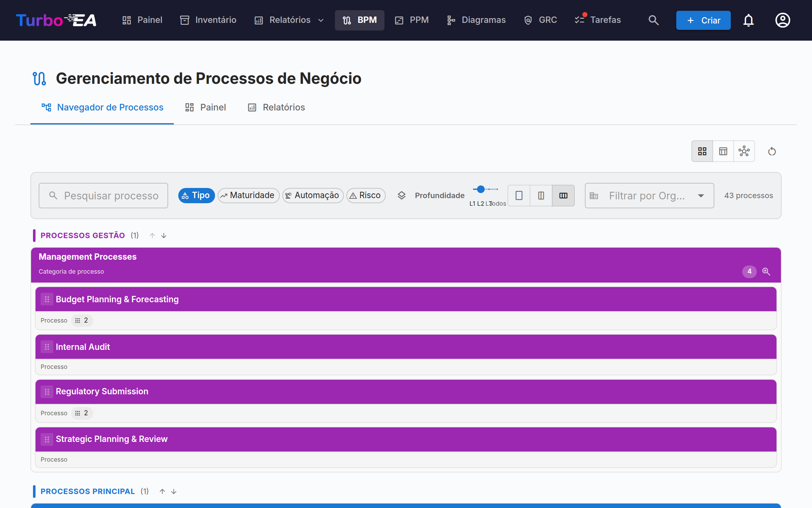Select the card grid view icon
812x508 pixels.
point(702,151)
